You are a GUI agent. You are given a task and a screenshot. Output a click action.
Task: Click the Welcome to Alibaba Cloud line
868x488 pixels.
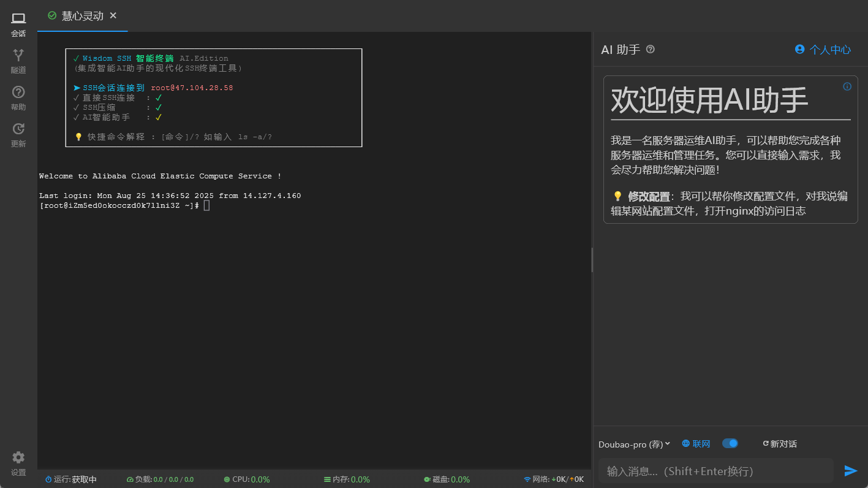point(160,176)
